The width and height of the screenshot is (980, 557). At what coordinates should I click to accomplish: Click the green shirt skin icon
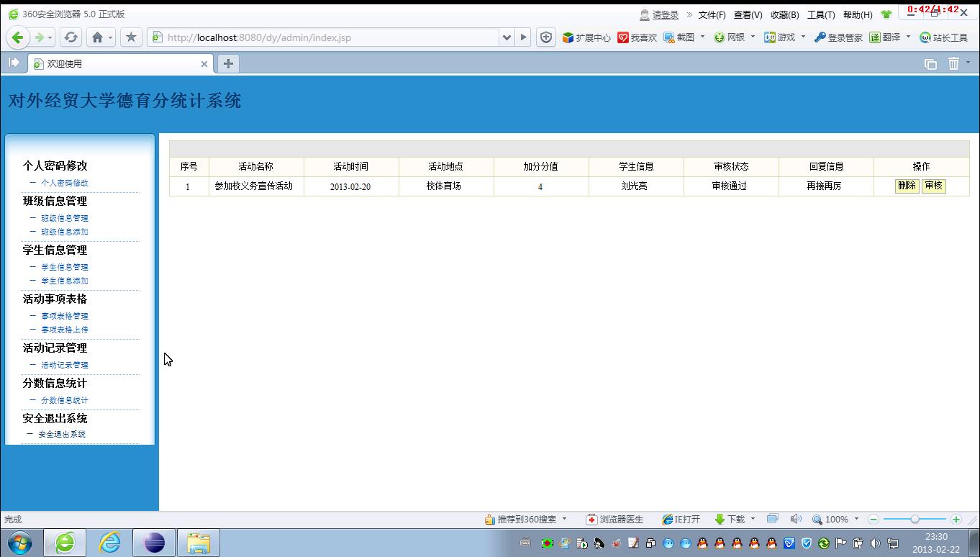coord(886,14)
